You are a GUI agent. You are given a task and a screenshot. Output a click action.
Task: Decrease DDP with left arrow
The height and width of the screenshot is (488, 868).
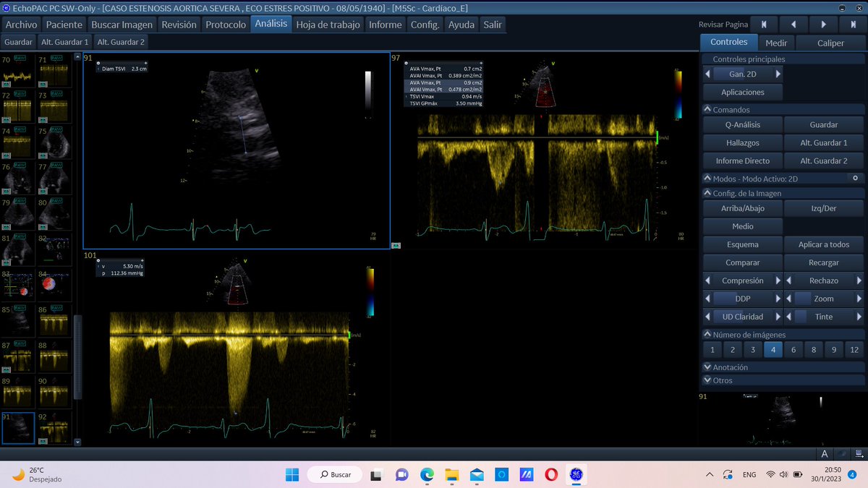click(707, 299)
